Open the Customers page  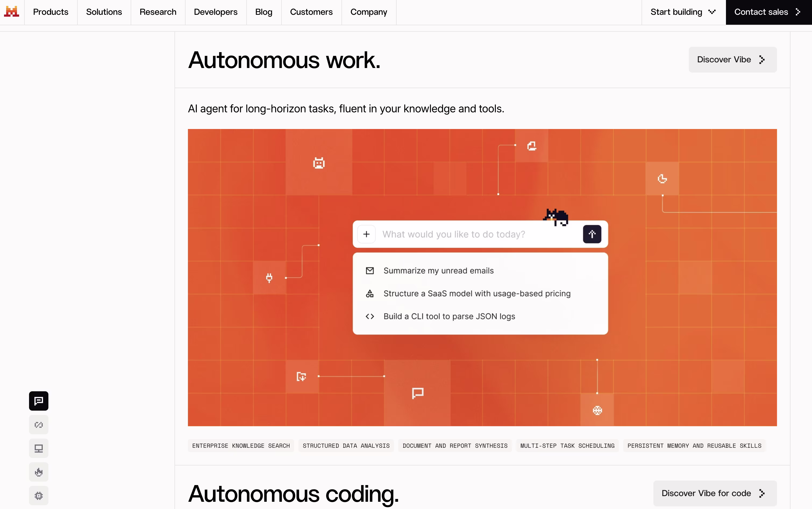[311, 12]
